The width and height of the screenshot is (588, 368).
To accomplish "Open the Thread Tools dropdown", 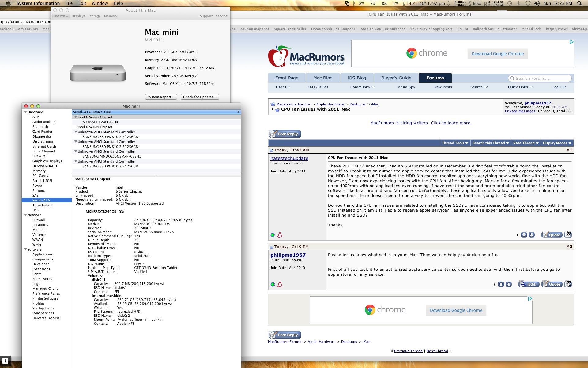I will 455,143.
